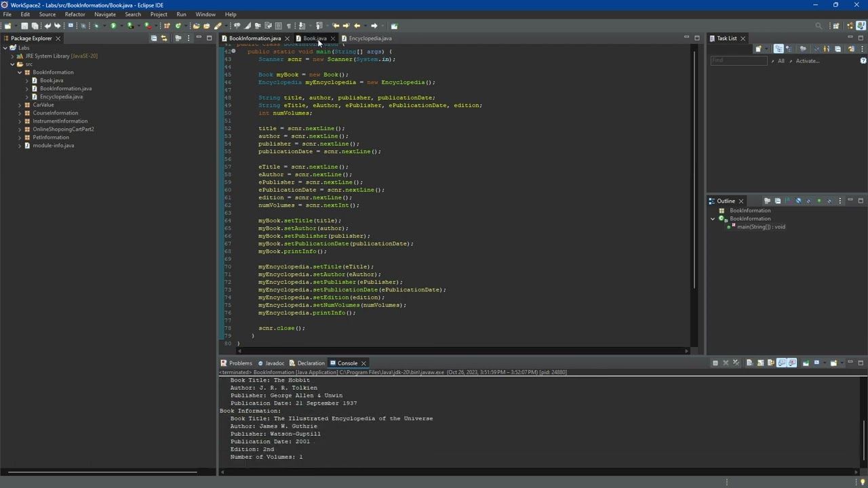
Task: Click the Find field in Task List
Action: (x=738, y=61)
